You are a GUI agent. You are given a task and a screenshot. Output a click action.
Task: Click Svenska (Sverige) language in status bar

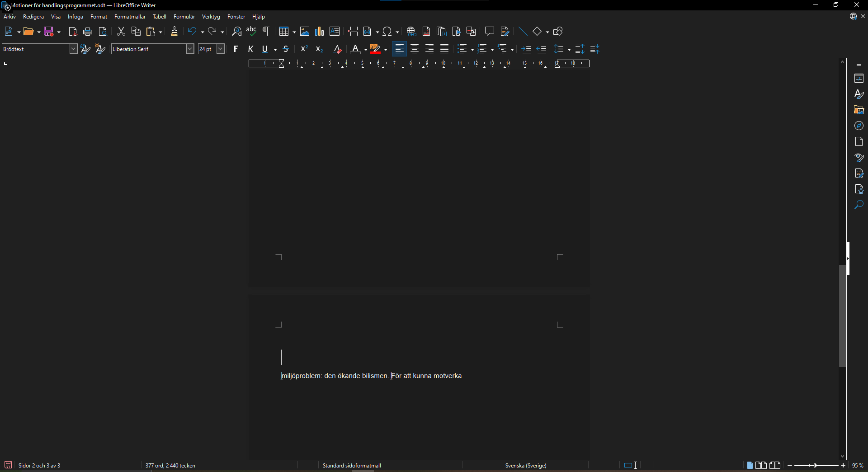pos(525,466)
